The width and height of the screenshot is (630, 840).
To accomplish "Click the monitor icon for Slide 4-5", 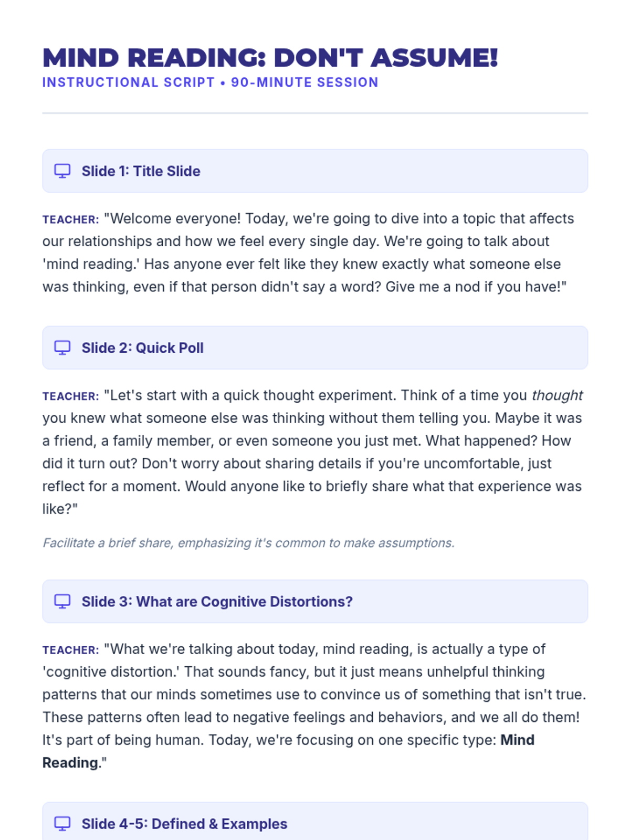I will [62, 824].
